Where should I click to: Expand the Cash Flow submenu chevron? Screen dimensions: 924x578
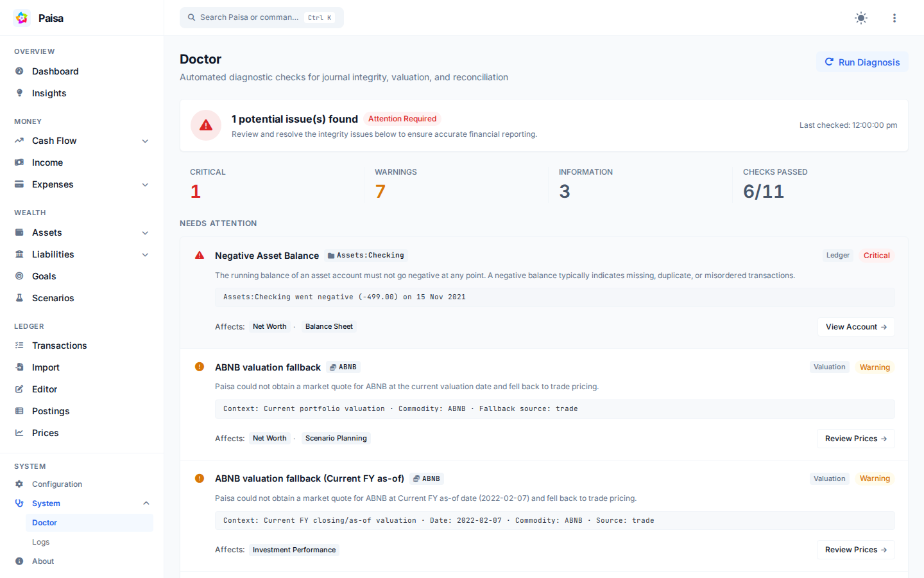click(x=146, y=141)
